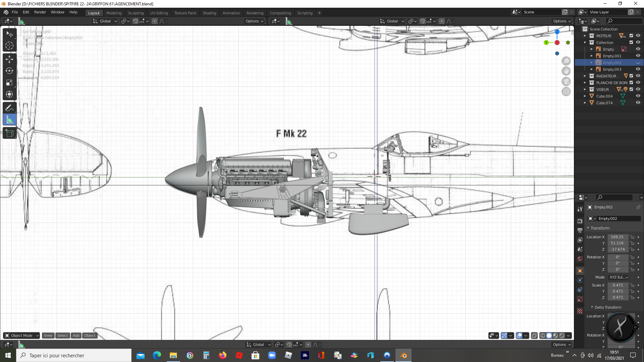The height and width of the screenshot is (362, 644).
Task: Click the Location Y value field
Action: (618, 243)
